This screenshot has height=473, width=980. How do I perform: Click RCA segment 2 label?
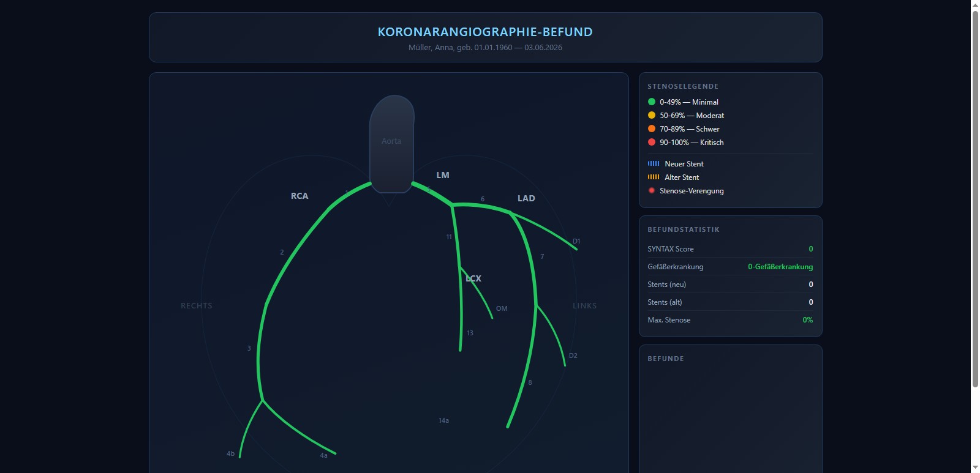[x=282, y=252]
